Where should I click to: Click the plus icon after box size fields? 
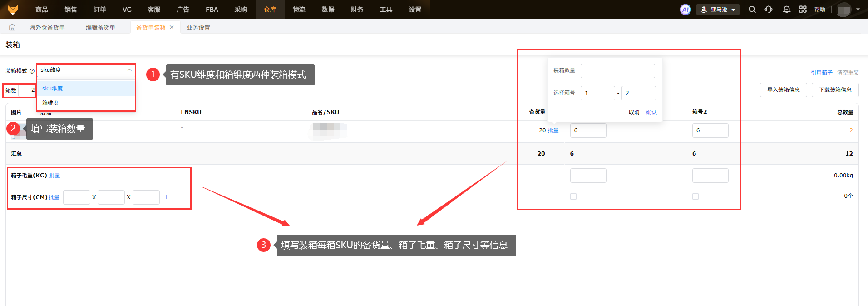tap(166, 197)
